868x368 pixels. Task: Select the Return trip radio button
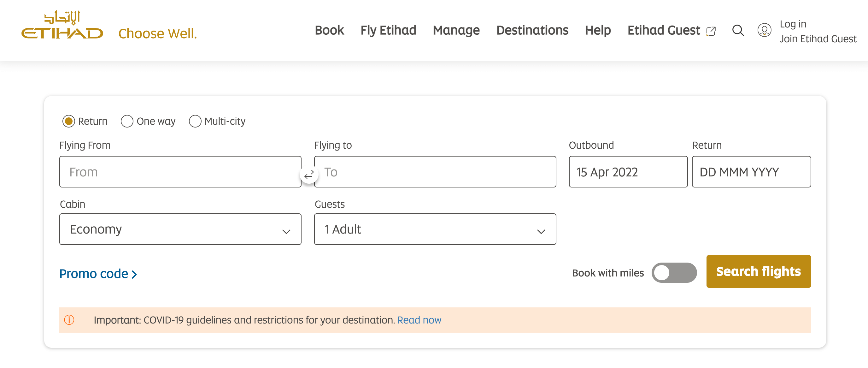coord(69,121)
